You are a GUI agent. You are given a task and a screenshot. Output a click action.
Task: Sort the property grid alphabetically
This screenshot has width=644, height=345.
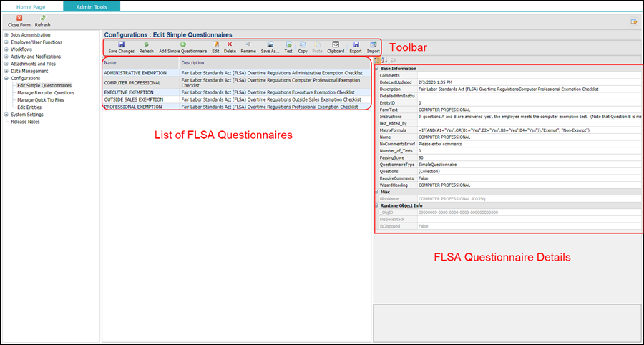tap(384, 60)
